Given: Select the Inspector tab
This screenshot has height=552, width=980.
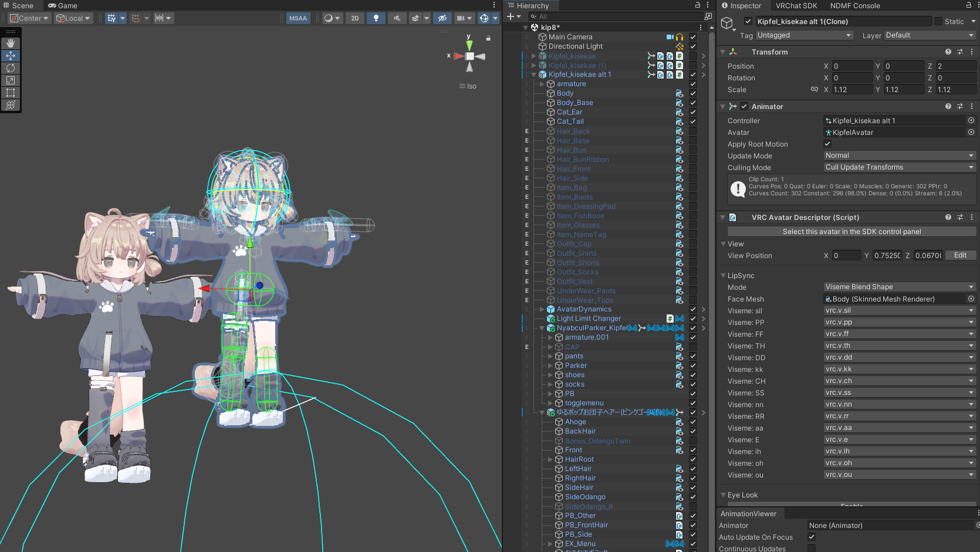Looking at the screenshot, I should [x=741, y=5].
